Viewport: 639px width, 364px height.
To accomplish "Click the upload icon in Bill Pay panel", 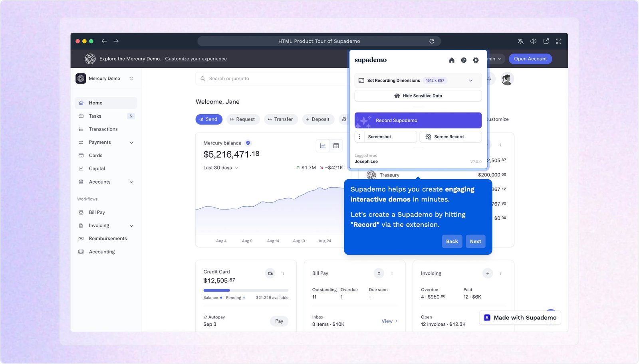I will 379,273.
